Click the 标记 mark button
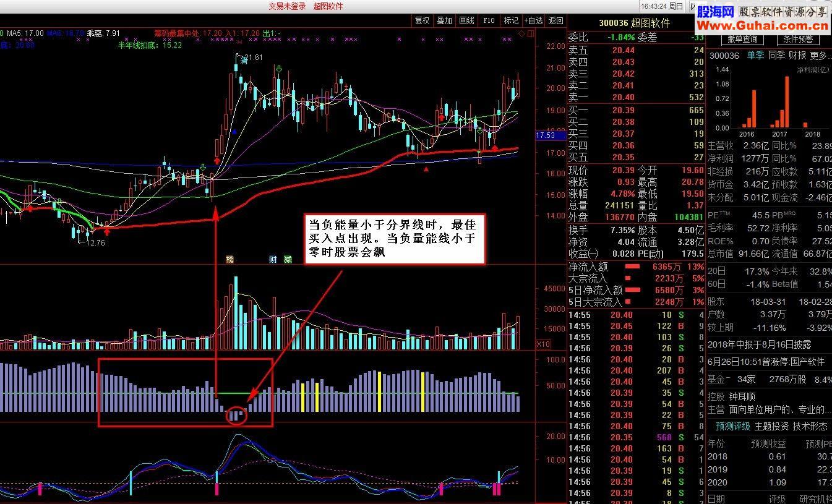The width and height of the screenshot is (832, 504). pos(511,20)
